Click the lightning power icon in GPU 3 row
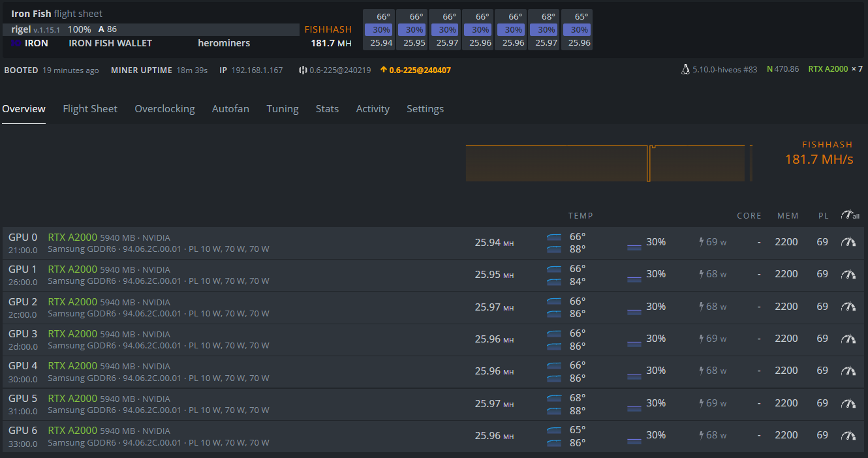868x458 pixels. [702, 339]
